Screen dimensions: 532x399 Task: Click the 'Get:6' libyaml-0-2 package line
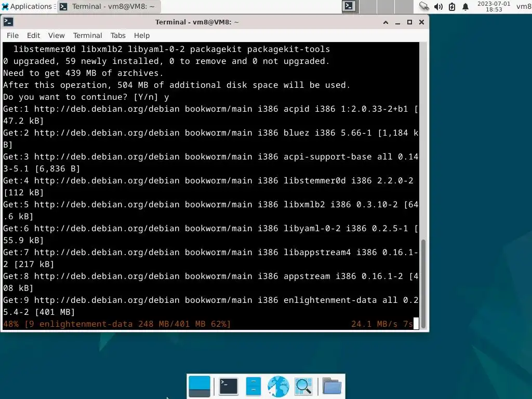[211, 234]
